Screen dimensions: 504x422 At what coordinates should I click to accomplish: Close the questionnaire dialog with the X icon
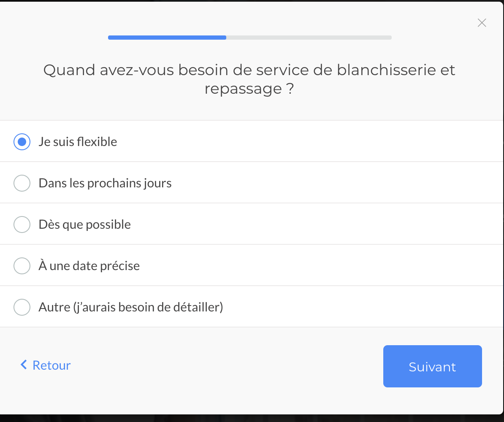pos(482,23)
